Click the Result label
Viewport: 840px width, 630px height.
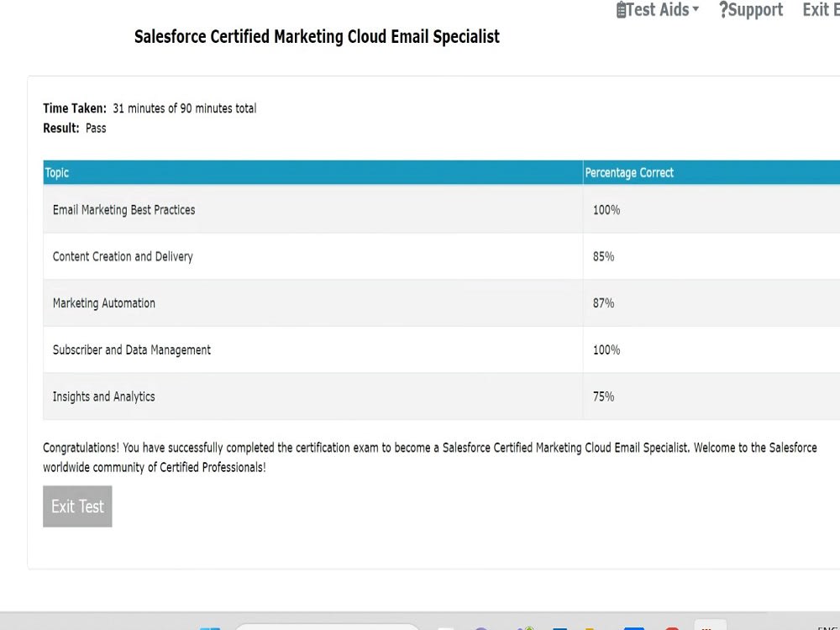61,128
